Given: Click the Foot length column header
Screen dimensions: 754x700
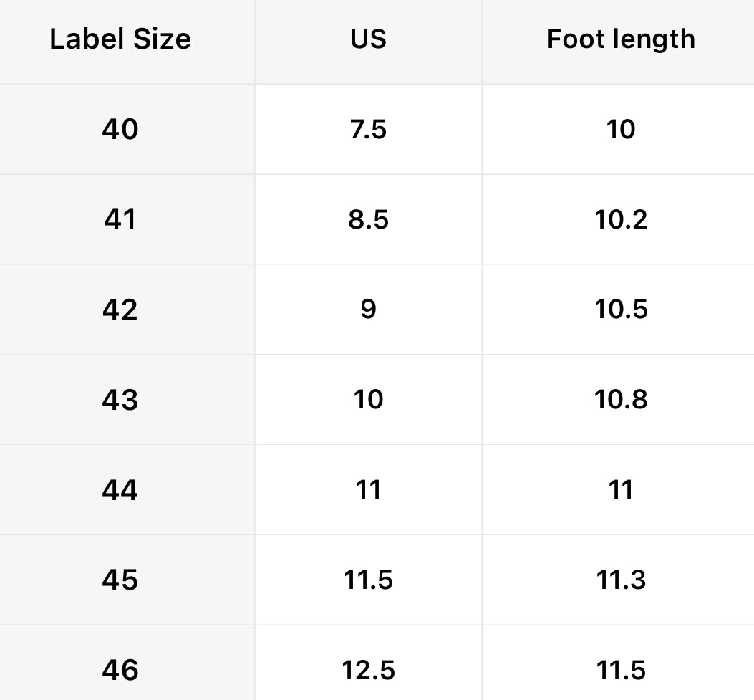Looking at the screenshot, I should point(620,39).
